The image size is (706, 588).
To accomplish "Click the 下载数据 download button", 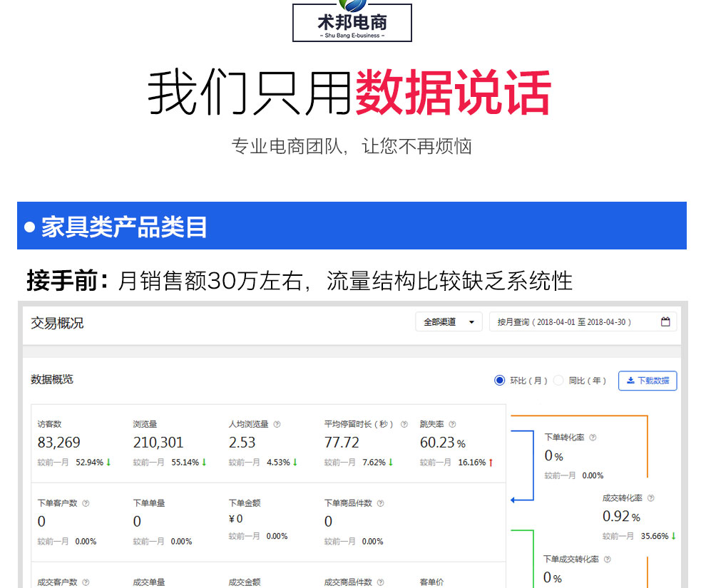I will point(648,381).
